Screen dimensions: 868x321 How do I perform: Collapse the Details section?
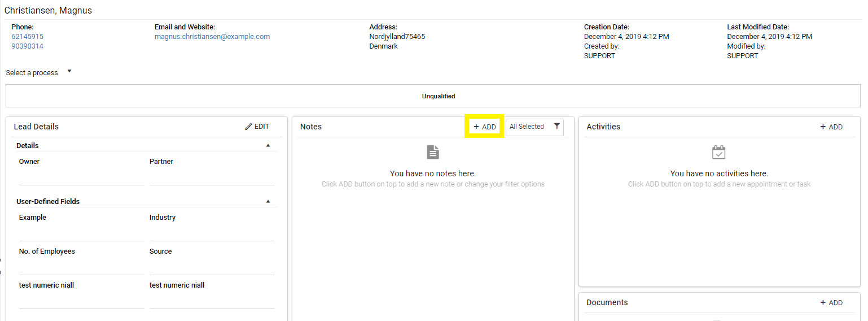coord(268,145)
